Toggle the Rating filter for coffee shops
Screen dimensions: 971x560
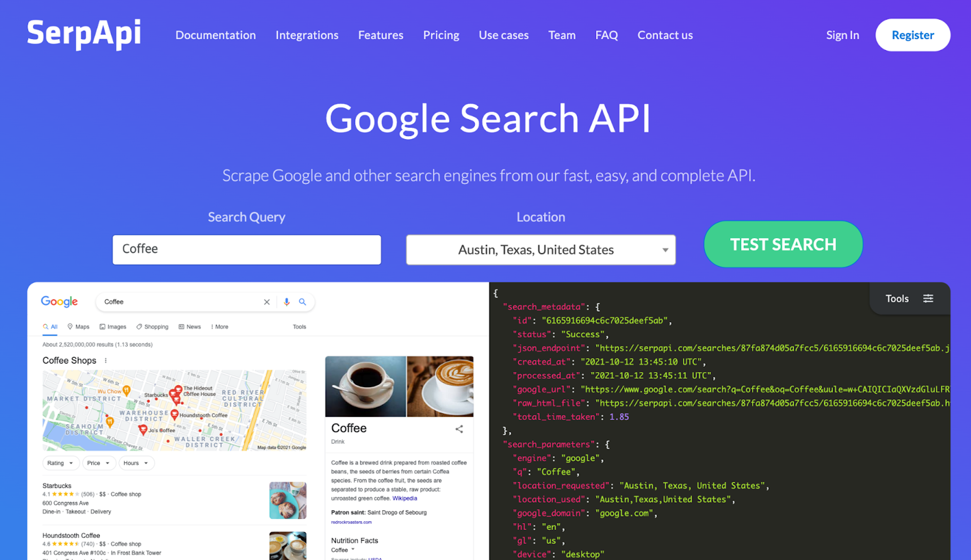(59, 462)
